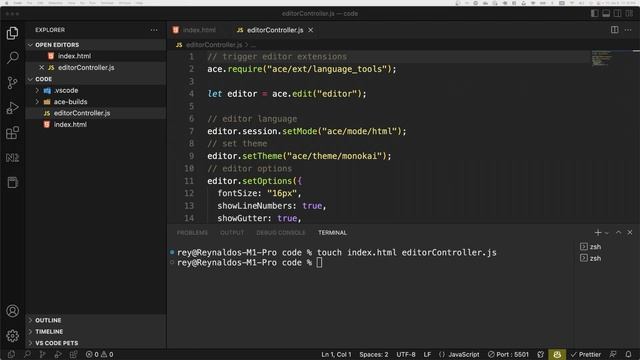Open editor more actions ellipsis
640x360 pixels.
pyautogui.click(x=628, y=30)
